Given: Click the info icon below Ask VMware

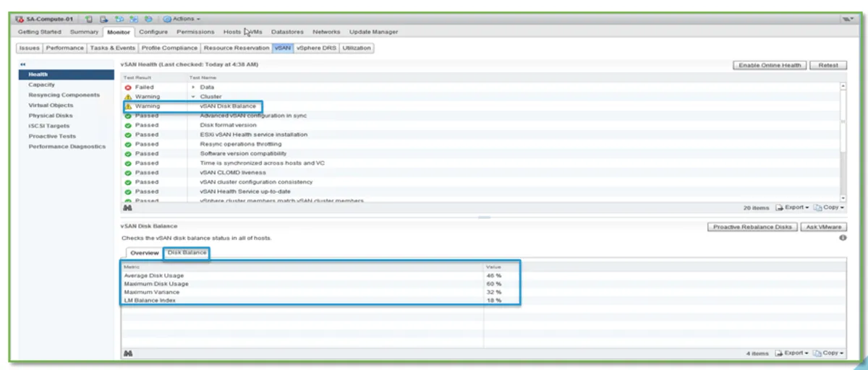Looking at the screenshot, I should 842,238.
